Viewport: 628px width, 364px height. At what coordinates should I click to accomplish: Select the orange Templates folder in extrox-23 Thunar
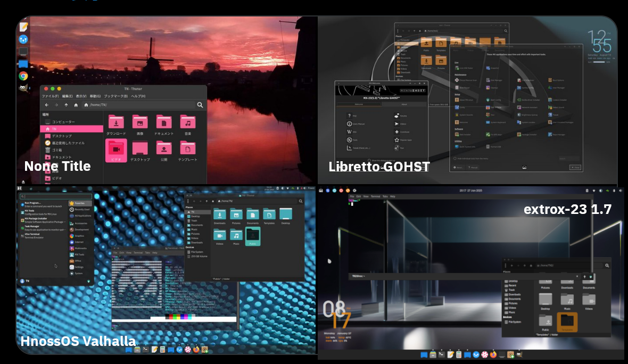(567, 322)
